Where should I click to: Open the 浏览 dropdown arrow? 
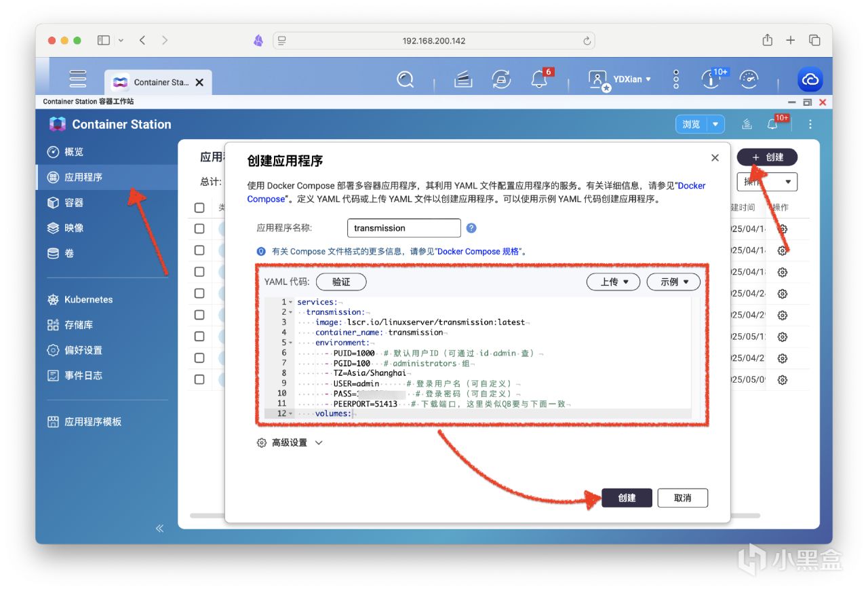tap(715, 124)
